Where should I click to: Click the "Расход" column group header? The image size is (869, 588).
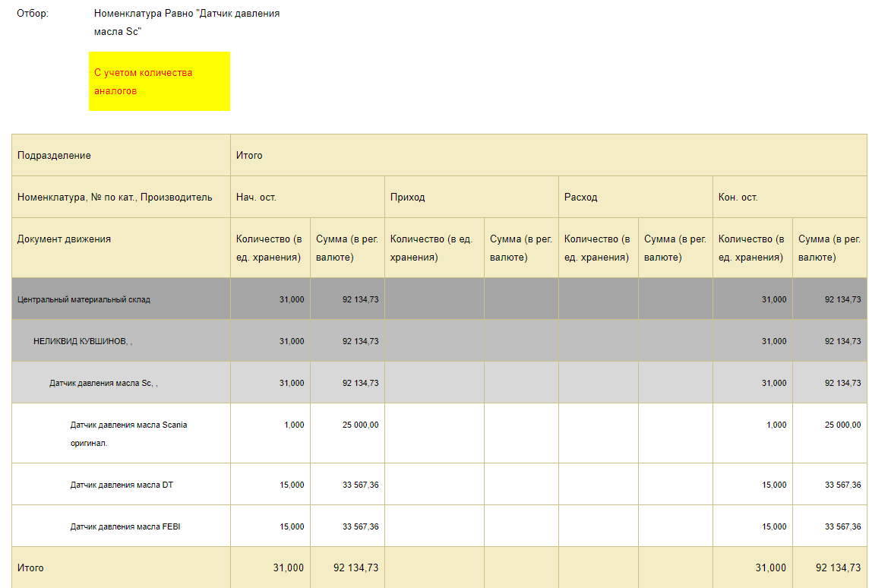(x=580, y=197)
